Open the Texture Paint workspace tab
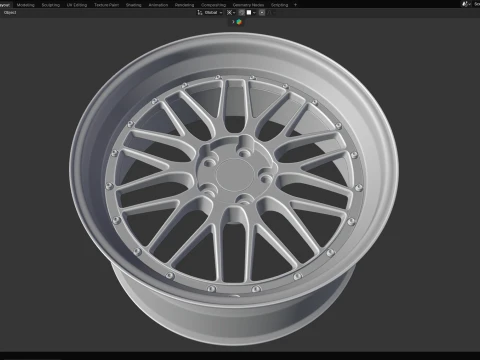480x360 pixels. 106,5
